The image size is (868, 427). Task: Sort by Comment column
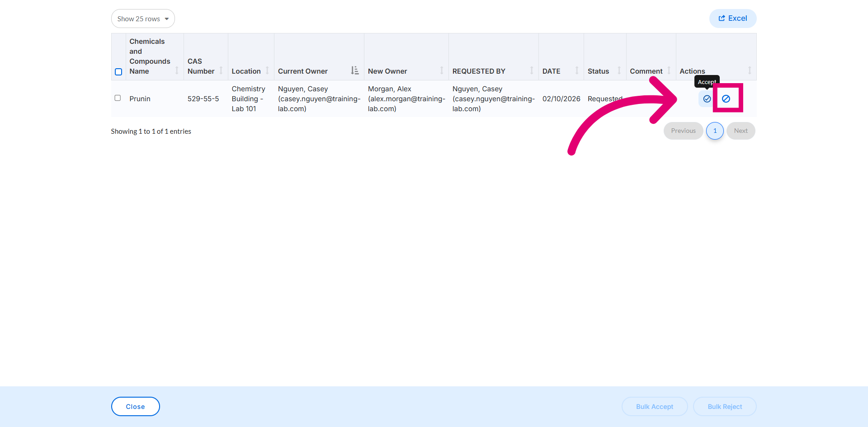[651, 56]
